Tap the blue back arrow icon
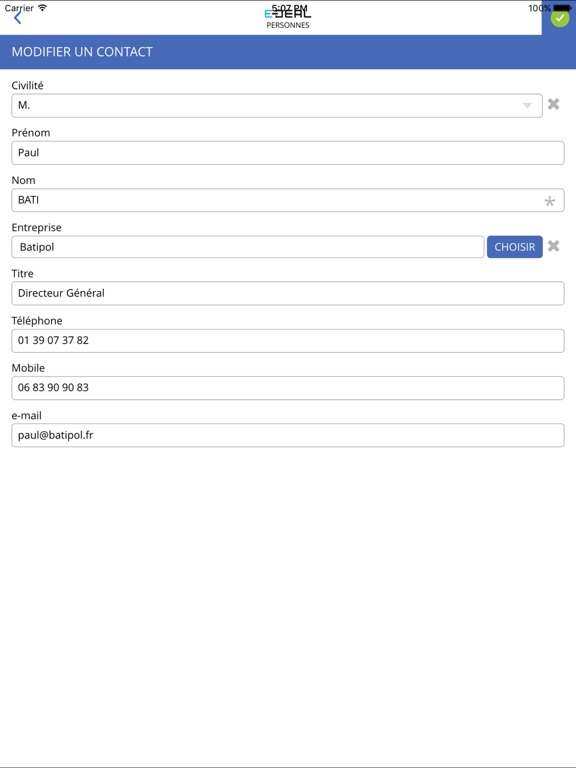Screen dimensions: 576x768 click(18, 18)
